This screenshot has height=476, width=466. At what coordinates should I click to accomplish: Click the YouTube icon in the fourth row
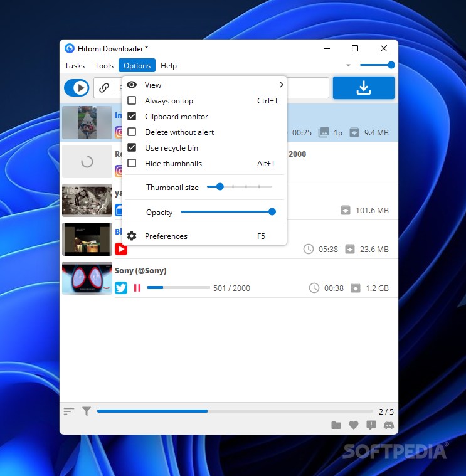coord(121,249)
